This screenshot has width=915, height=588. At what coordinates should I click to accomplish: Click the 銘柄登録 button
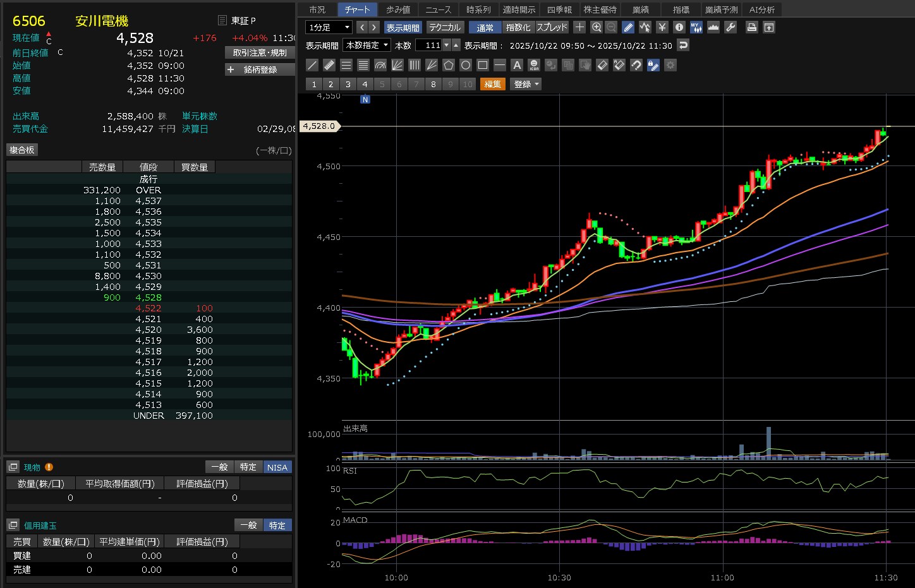point(260,69)
